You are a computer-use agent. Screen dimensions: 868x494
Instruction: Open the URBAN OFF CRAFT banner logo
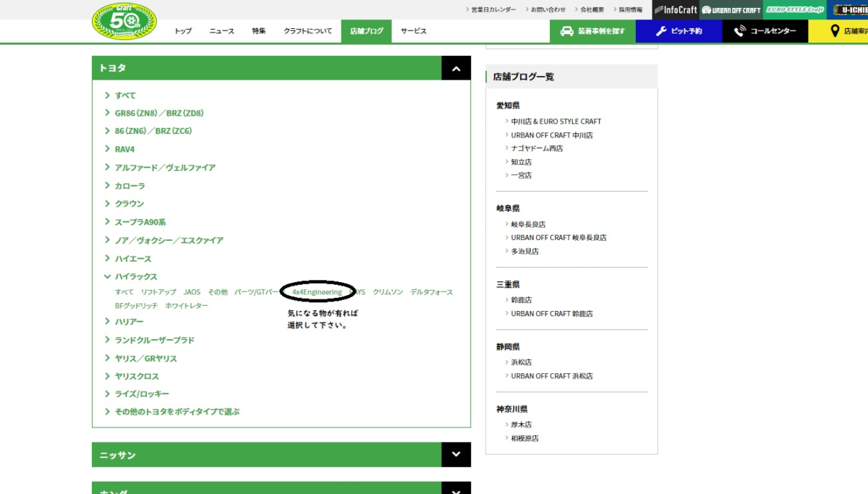pyautogui.click(x=731, y=9)
